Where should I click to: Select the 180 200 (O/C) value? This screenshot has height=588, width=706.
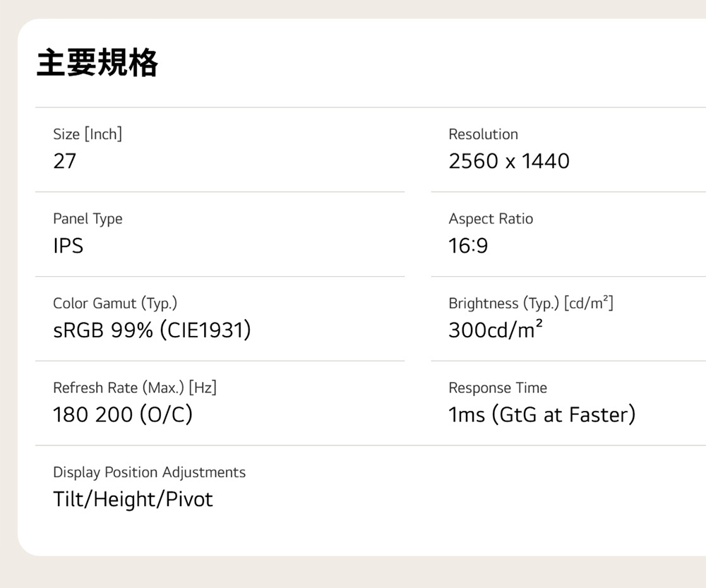pyautogui.click(x=122, y=414)
